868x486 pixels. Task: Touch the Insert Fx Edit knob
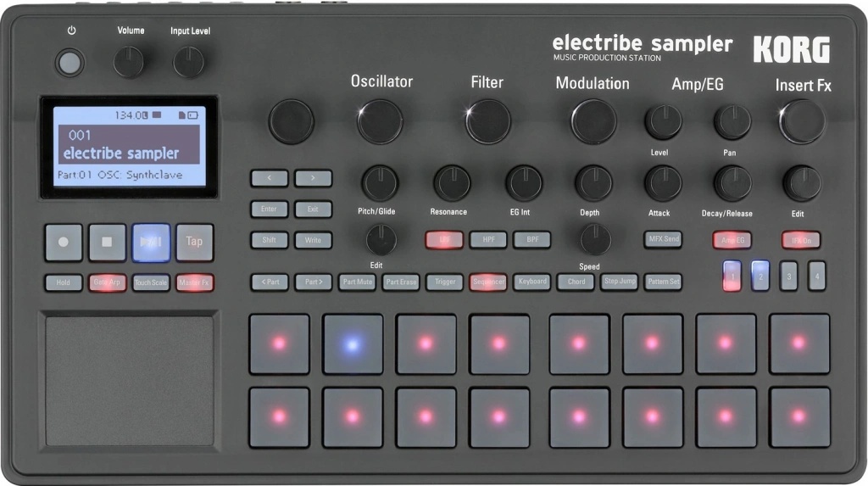click(x=802, y=183)
